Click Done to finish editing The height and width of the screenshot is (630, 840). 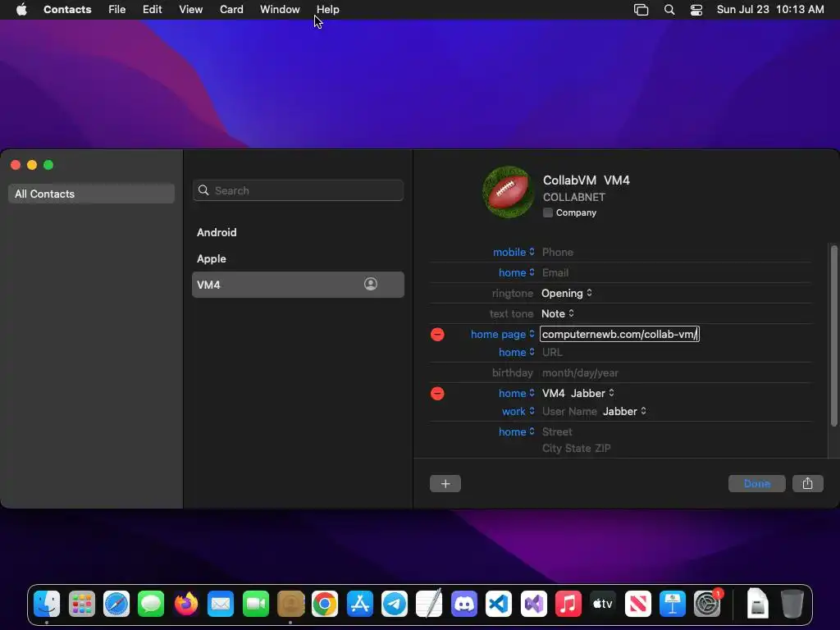[757, 484]
